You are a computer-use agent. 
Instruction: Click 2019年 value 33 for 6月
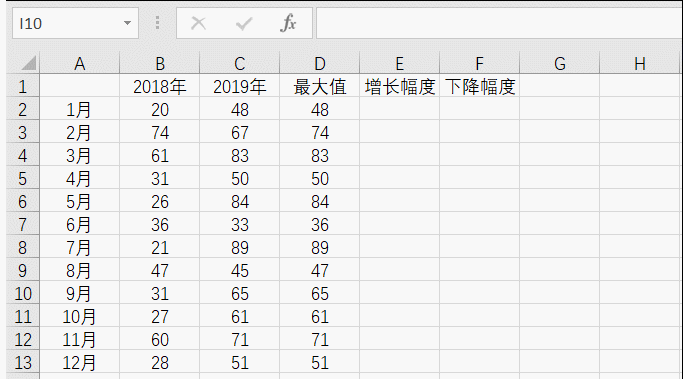point(240,224)
